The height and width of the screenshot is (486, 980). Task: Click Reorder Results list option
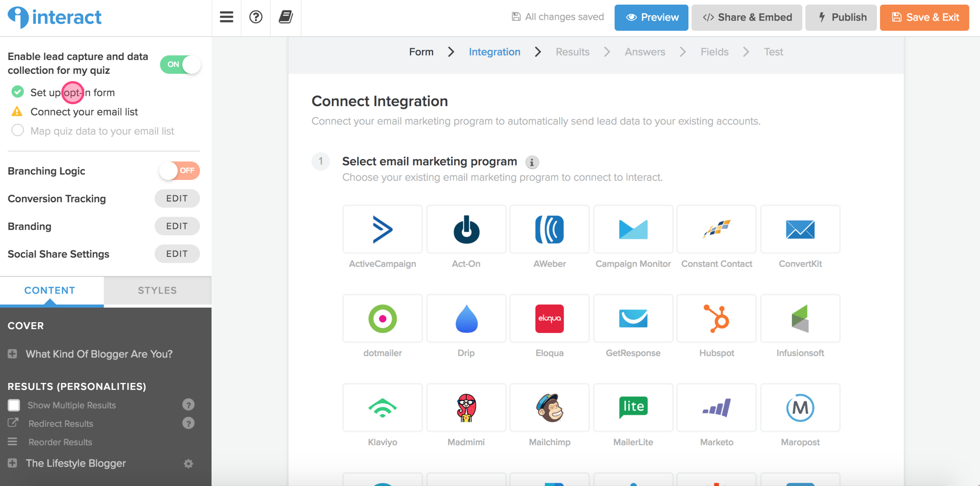coord(60,442)
